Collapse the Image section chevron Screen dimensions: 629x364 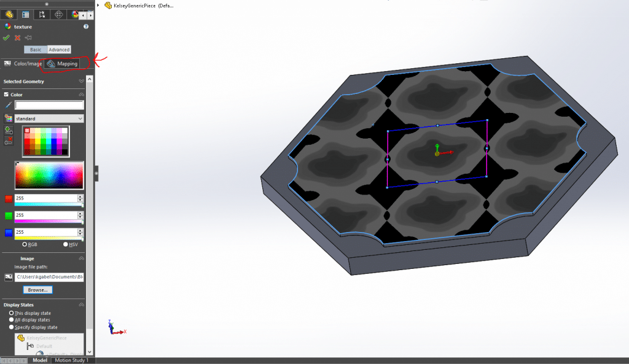coord(82,258)
